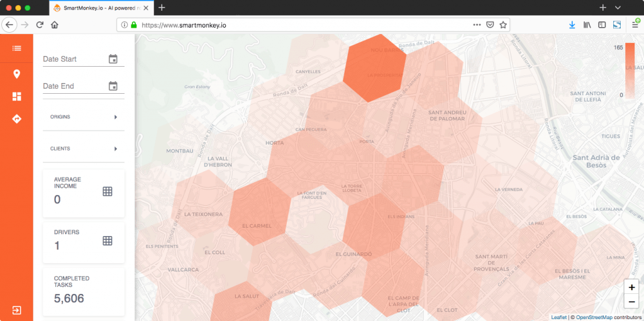644x321 pixels.
Task: Zoom in the map with plus button
Action: coord(631,287)
